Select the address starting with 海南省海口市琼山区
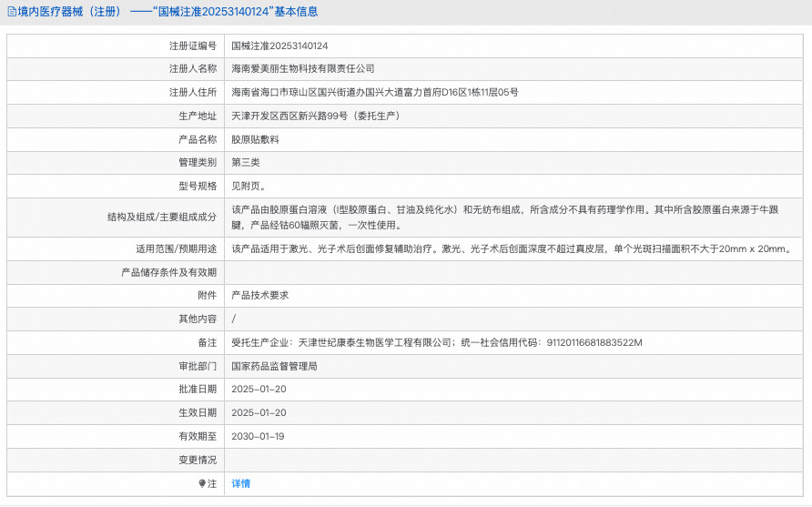Image resolution: width=812 pixels, height=507 pixels. click(x=375, y=92)
